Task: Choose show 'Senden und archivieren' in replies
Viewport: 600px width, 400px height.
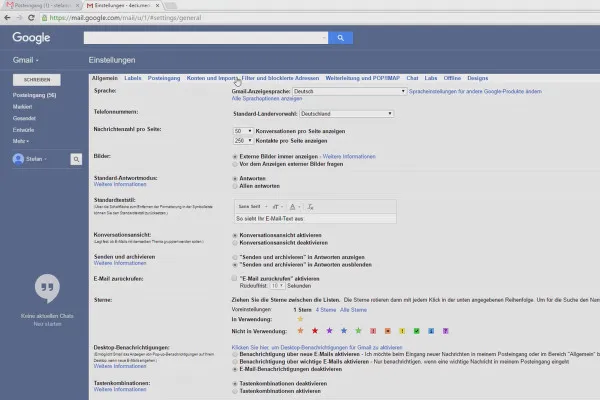Action: (x=235, y=257)
